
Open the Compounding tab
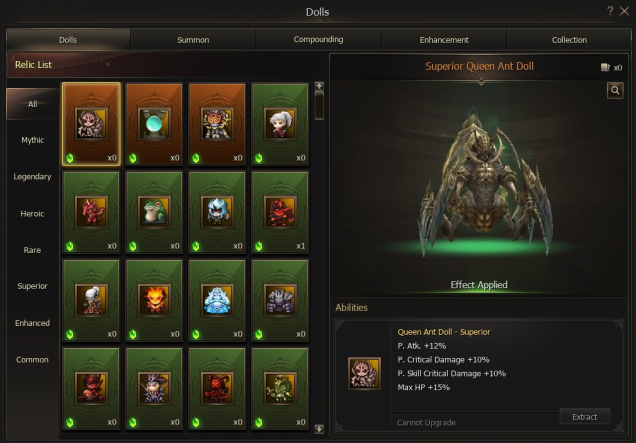[x=318, y=40]
